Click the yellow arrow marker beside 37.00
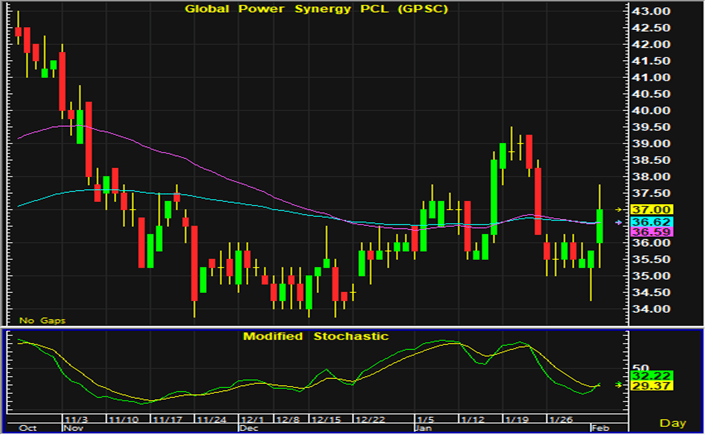Viewport: 706px width, 435px height. (618, 209)
